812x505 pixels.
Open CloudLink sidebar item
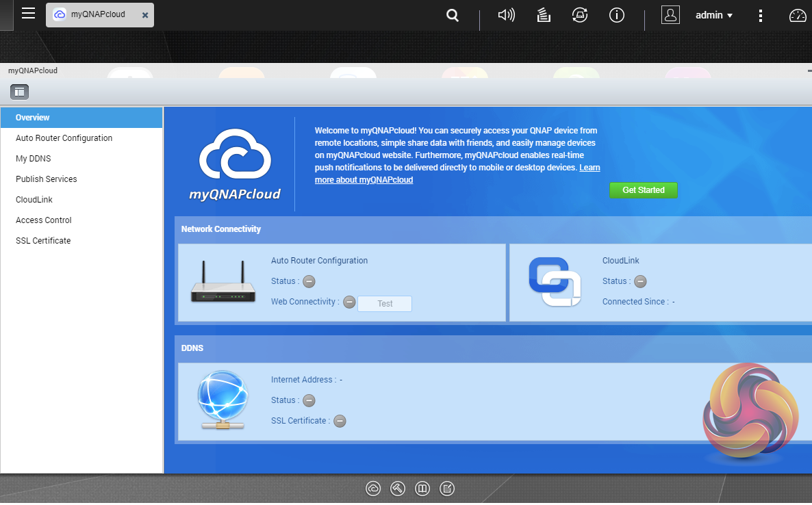coord(82,200)
